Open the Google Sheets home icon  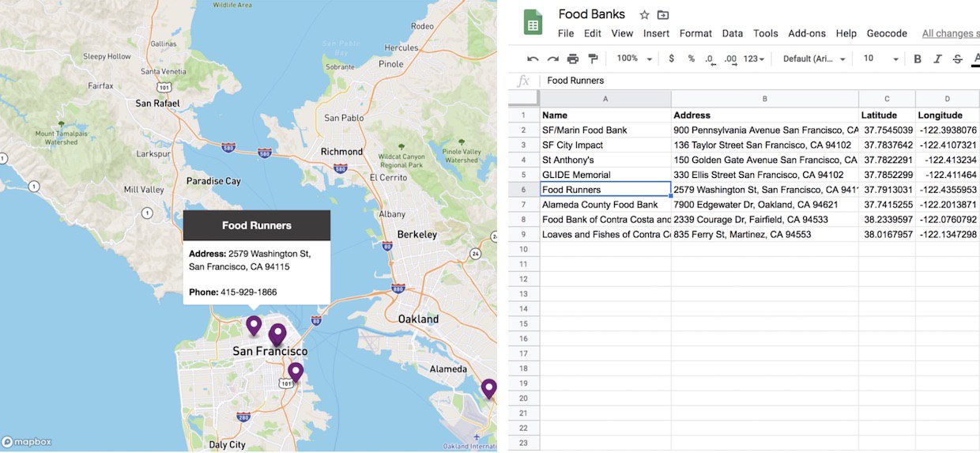point(533,23)
